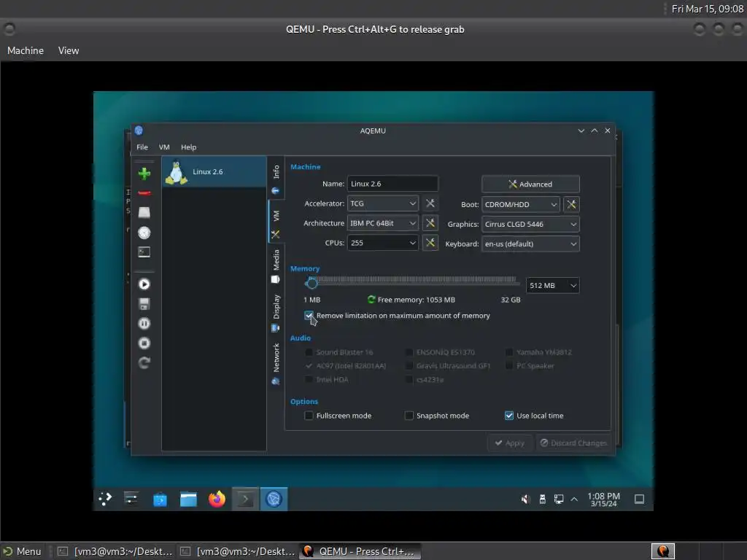
Task: Click the CD disc icon in sidebar
Action: click(144, 233)
